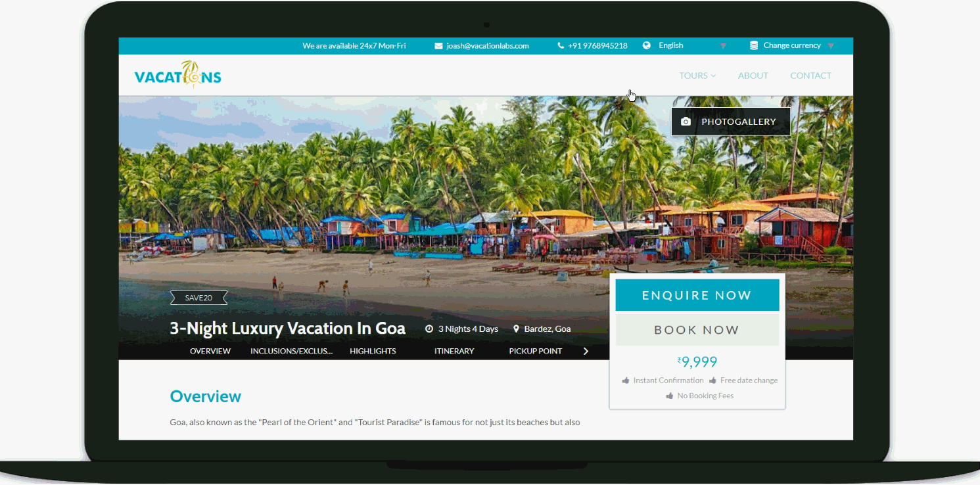Screen dimensions: 980x485
Task: Click the SAVE20 coupon ribbon
Action: click(198, 298)
